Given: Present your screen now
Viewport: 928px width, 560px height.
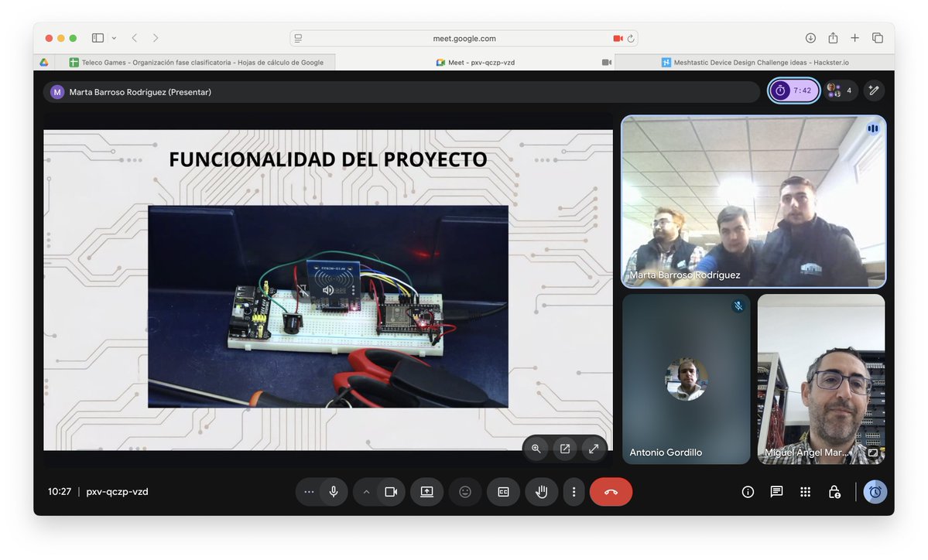Looking at the screenshot, I should click(x=426, y=492).
